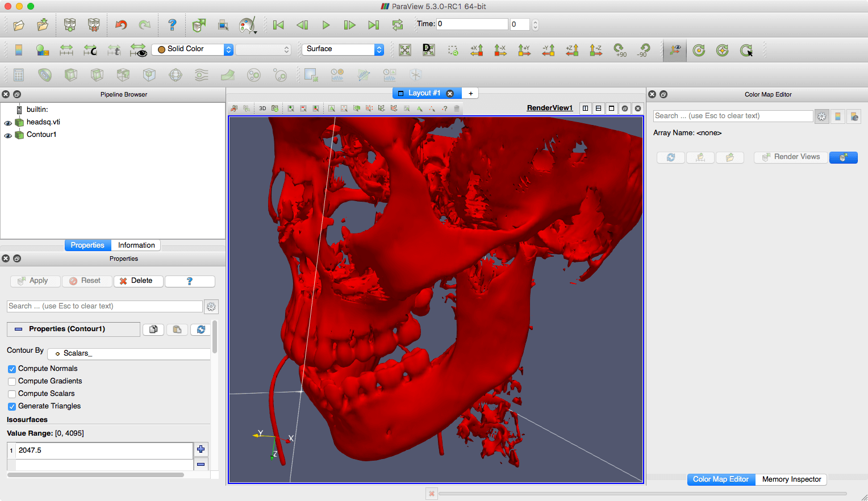Rotate the view 90 degrees clockwise
868x501 pixels.
[x=620, y=50]
